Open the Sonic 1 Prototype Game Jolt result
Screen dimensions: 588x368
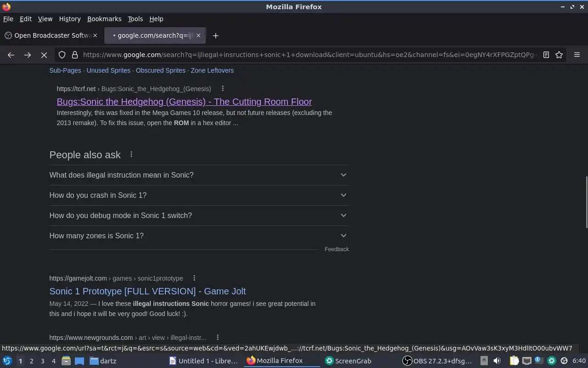(x=147, y=291)
